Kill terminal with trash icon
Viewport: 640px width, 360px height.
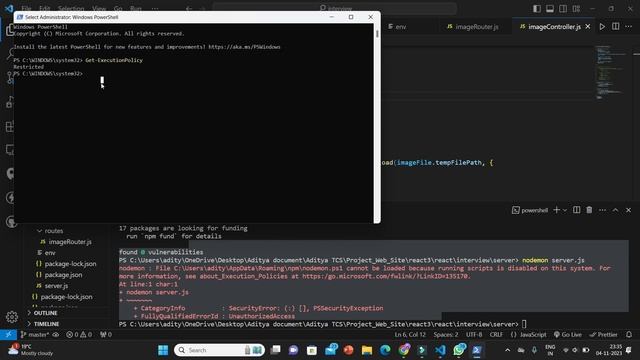(589, 210)
